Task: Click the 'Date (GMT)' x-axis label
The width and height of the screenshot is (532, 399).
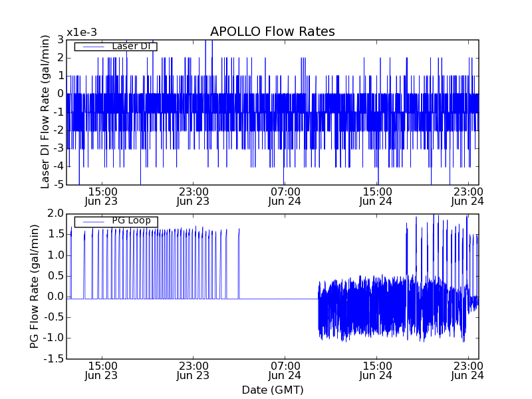Action: click(273, 390)
